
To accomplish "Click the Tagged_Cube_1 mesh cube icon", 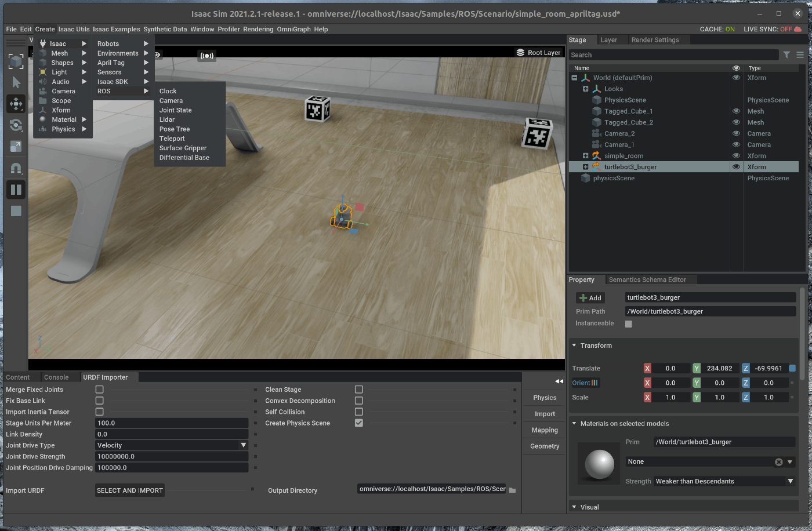I will 596,111.
